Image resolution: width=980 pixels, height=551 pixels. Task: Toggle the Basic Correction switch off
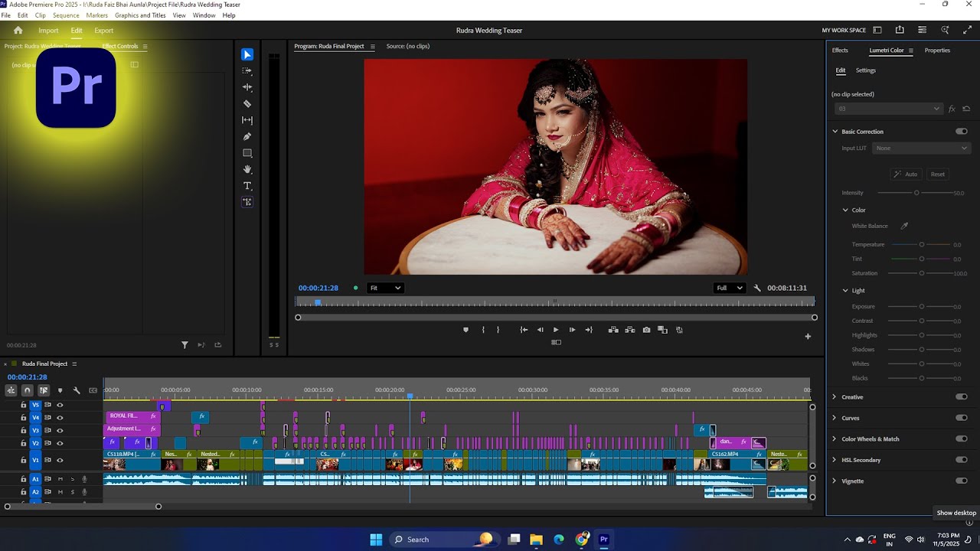point(962,132)
